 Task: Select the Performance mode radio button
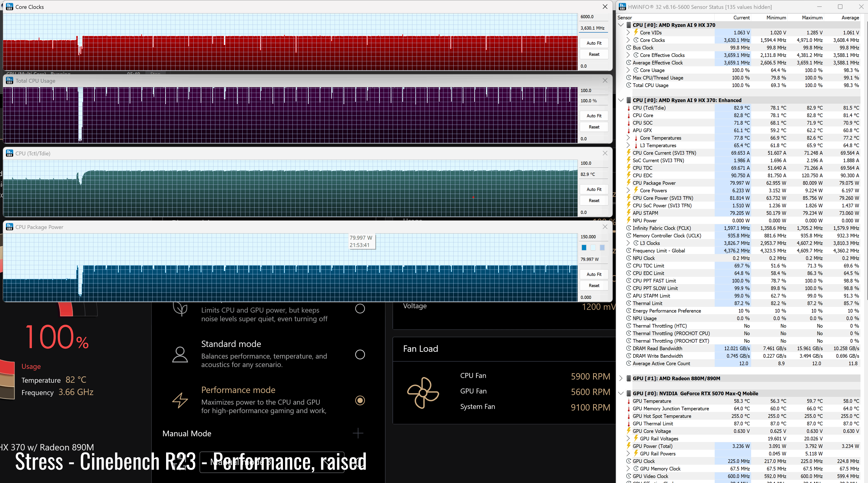point(360,400)
